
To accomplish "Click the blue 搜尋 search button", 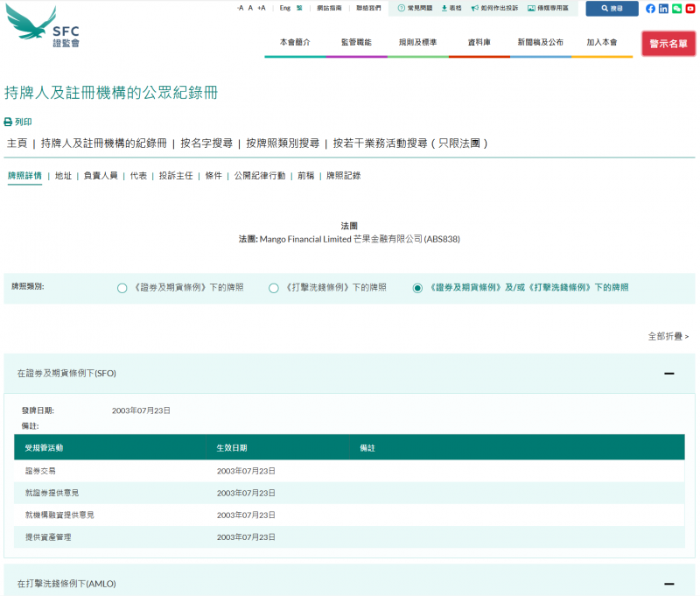I will pos(612,9).
